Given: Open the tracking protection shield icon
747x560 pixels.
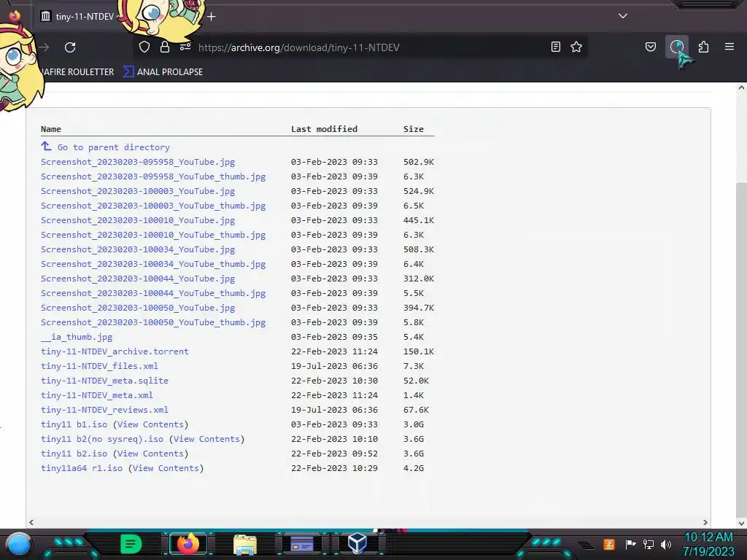Looking at the screenshot, I should pyautogui.click(x=144, y=47).
